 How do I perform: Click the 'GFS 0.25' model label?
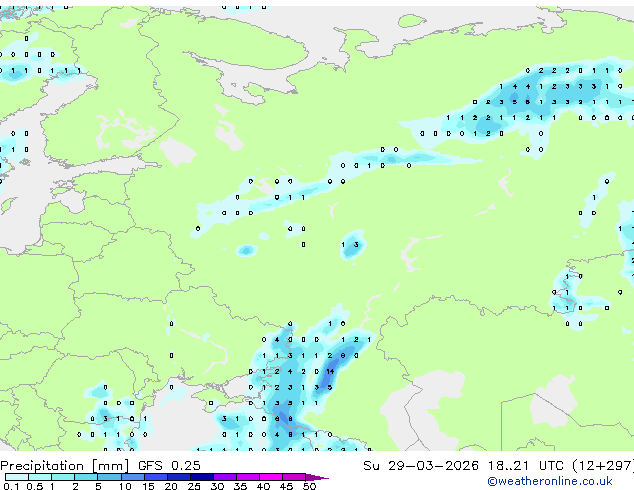pyautogui.click(x=169, y=466)
